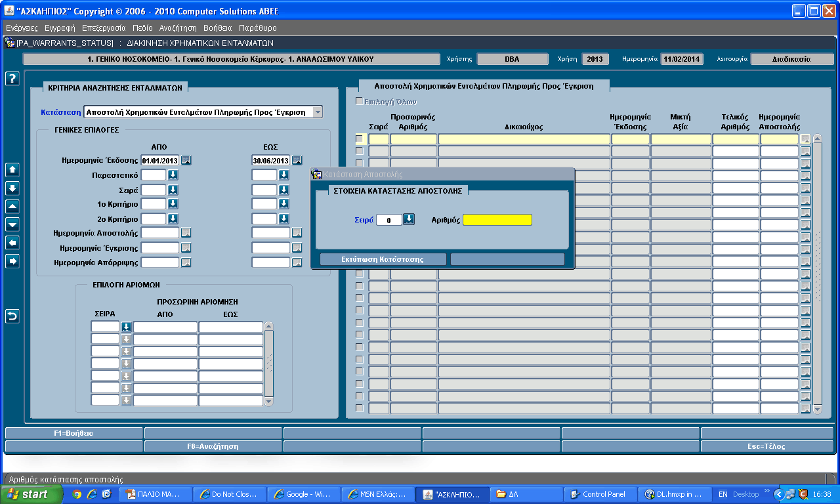Open the Επεξεργασία menu
Viewport: 840px width, 504px height.
point(104,28)
